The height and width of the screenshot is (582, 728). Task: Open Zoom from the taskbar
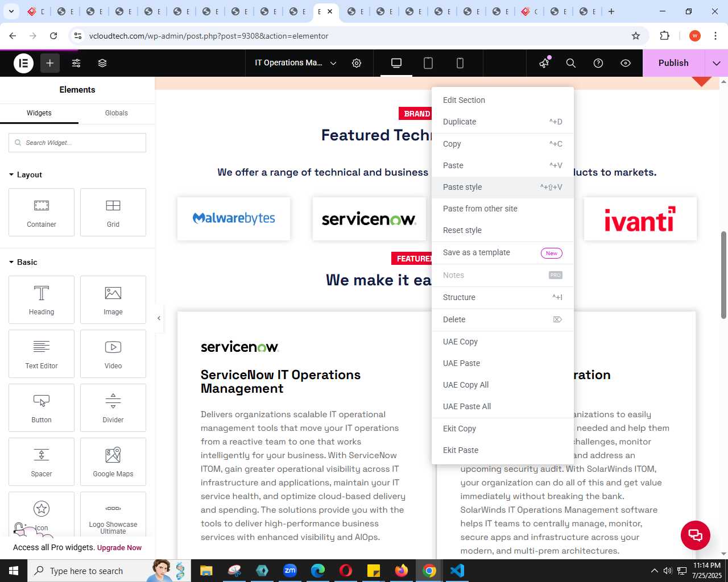pyautogui.click(x=290, y=571)
